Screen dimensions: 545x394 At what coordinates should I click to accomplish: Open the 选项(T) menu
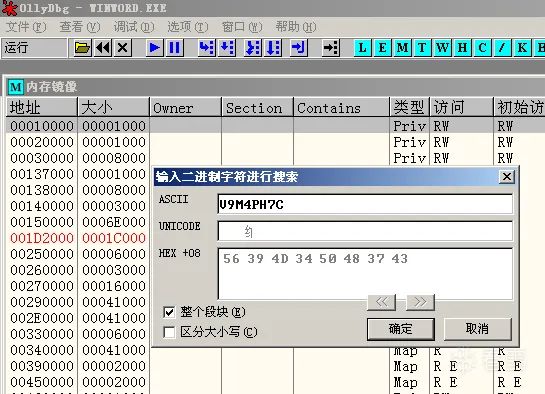(188, 27)
